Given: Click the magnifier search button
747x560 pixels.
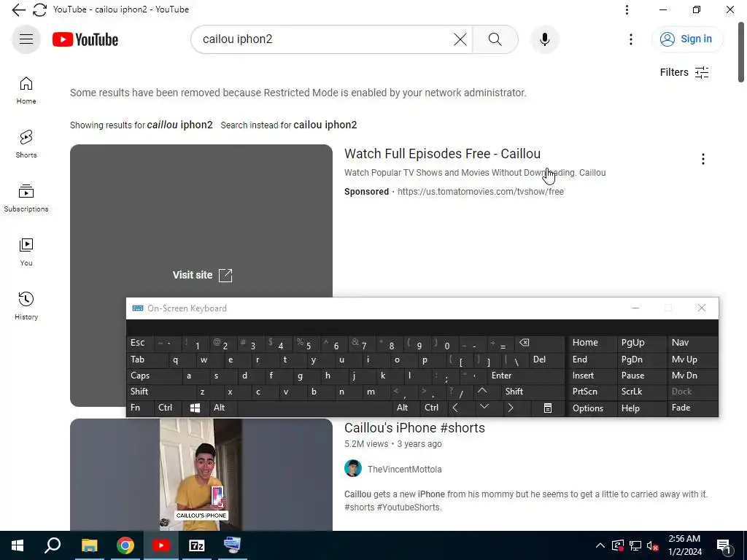Looking at the screenshot, I should click(x=495, y=39).
